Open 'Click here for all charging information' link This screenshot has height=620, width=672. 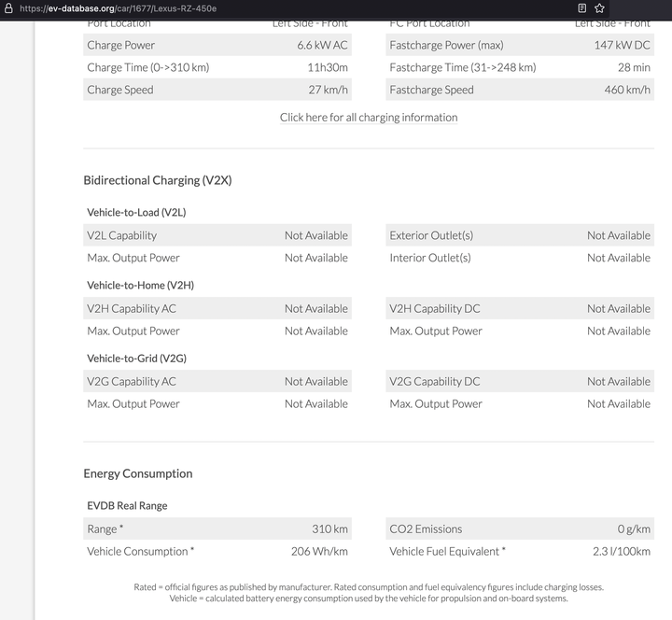point(369,118)
